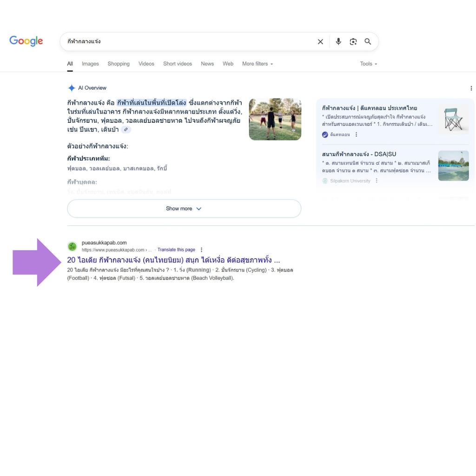The height and width of the screenshot is (476, 476).
Task: Open the "20 ไอเดีย กีฬากลางแจ้ง" result title
Action: 173,260
